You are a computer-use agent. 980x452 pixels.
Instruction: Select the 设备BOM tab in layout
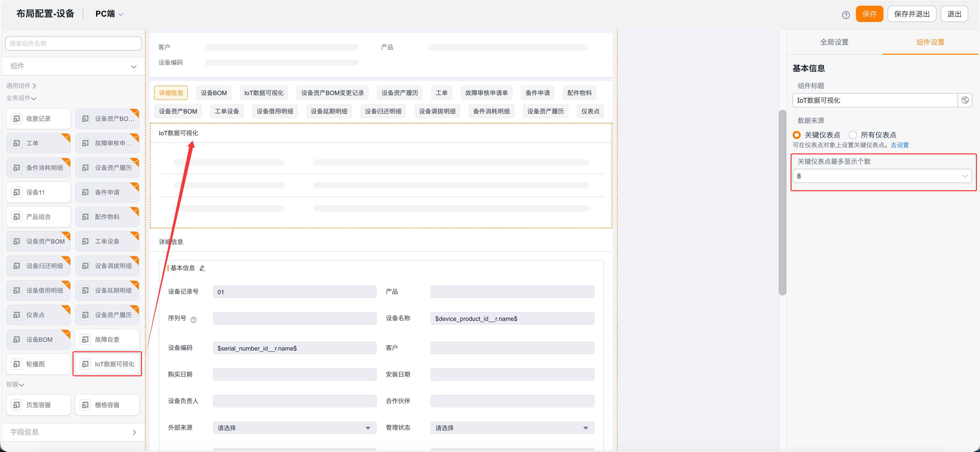213,93
